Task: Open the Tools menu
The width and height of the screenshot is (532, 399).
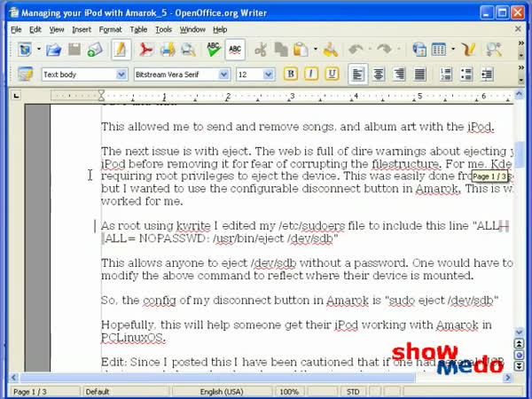Action: (x=163, y=30)
